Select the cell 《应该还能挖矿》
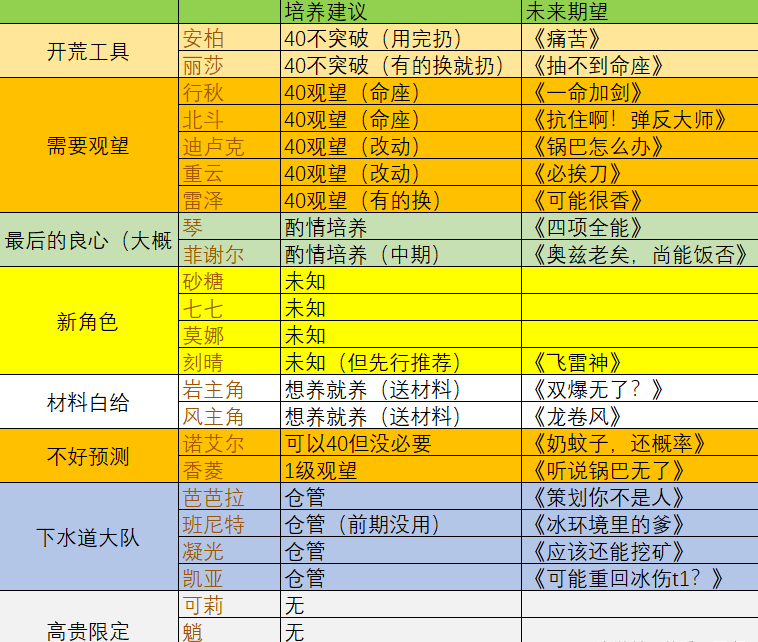 (640, 550)
